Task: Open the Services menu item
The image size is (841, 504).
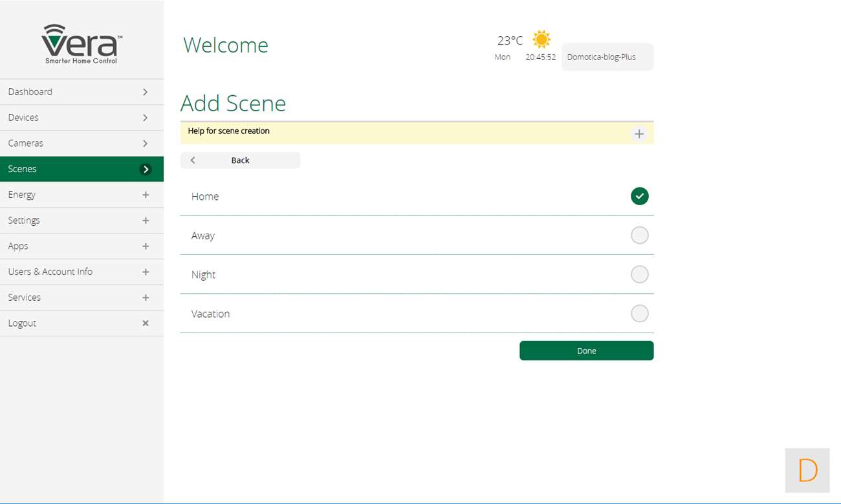Action: click(82, 298)
